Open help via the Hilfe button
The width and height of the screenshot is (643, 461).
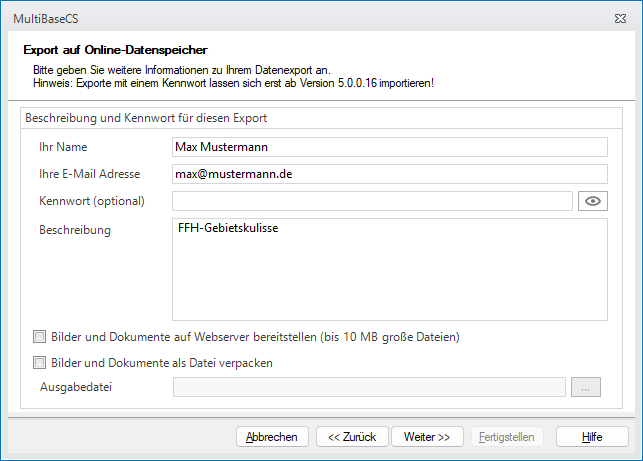592,437
